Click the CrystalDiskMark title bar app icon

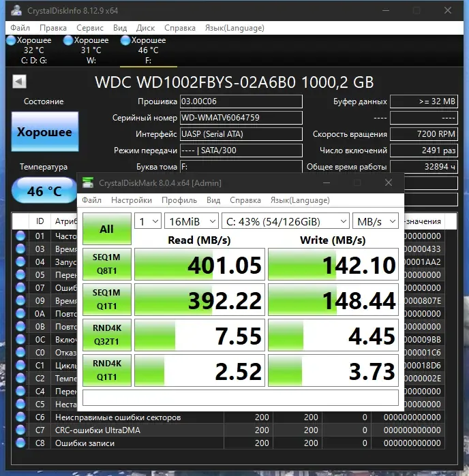(x=88, y=183)
